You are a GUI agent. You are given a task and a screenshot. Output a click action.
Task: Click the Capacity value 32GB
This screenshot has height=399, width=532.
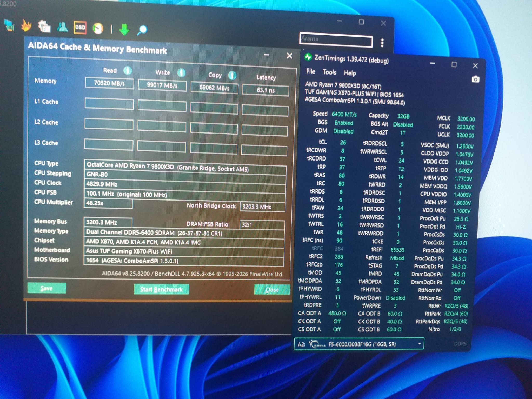pos(403,116)
